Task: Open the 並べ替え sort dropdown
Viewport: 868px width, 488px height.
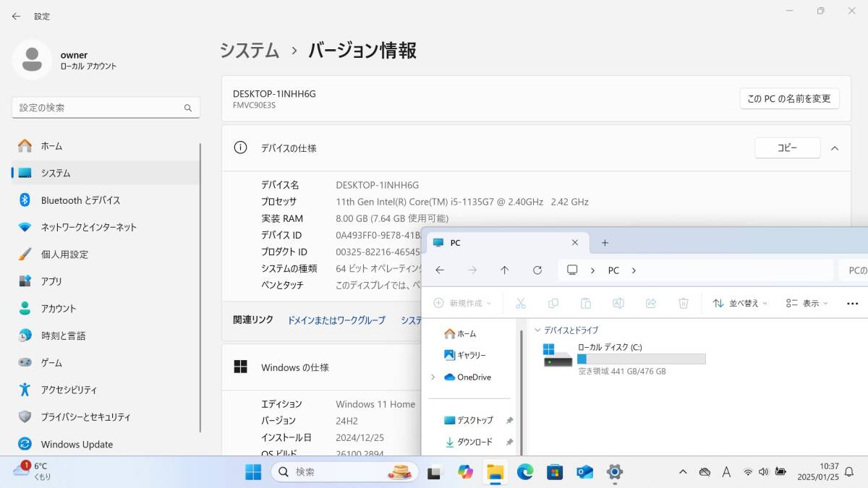Action: (x=739, y=302)
